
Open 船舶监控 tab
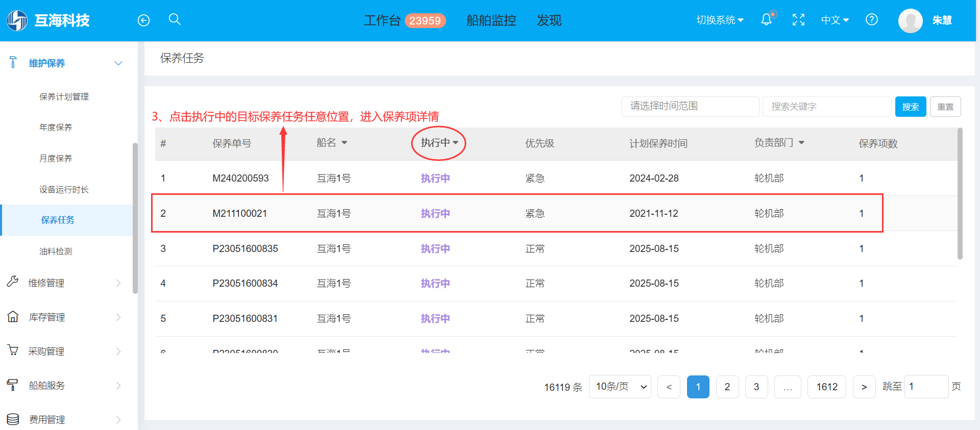click(492, 20)
